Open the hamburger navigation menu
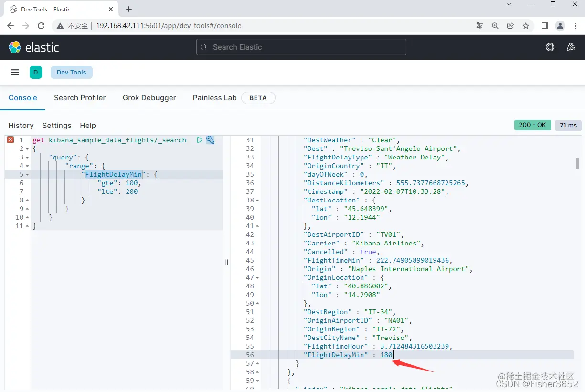Screen dimensions: 585x392 pos(15,73)
